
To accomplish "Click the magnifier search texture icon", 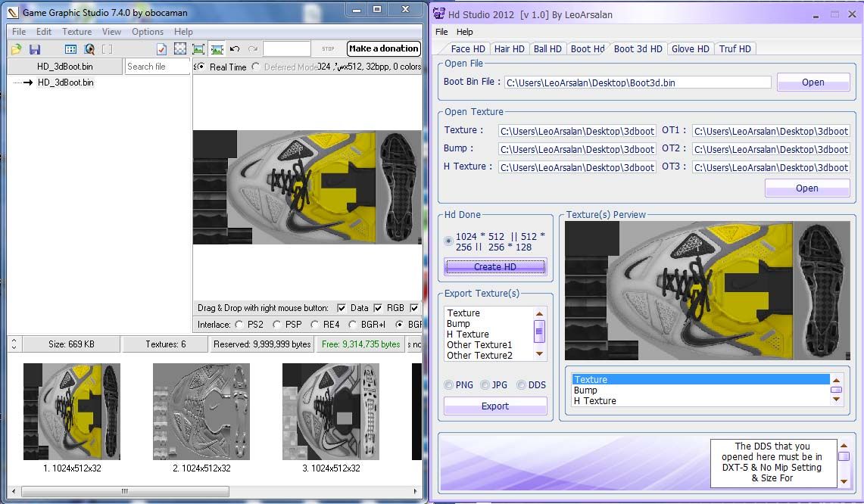I will [89, 49].
